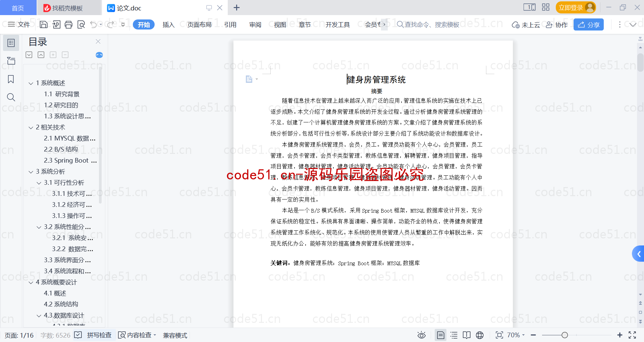The width and height of the screenshot is (644, 342).
Task: Open the clipboard panel sidebar icon
Action: pyautogui.click(x=11, y=61)
